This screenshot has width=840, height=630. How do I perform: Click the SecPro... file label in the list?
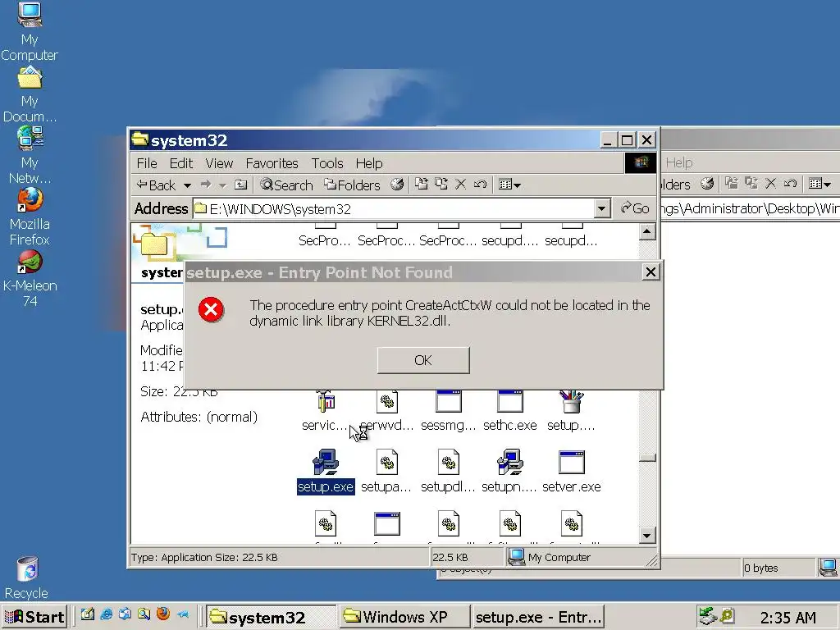[x=324, y=240]
